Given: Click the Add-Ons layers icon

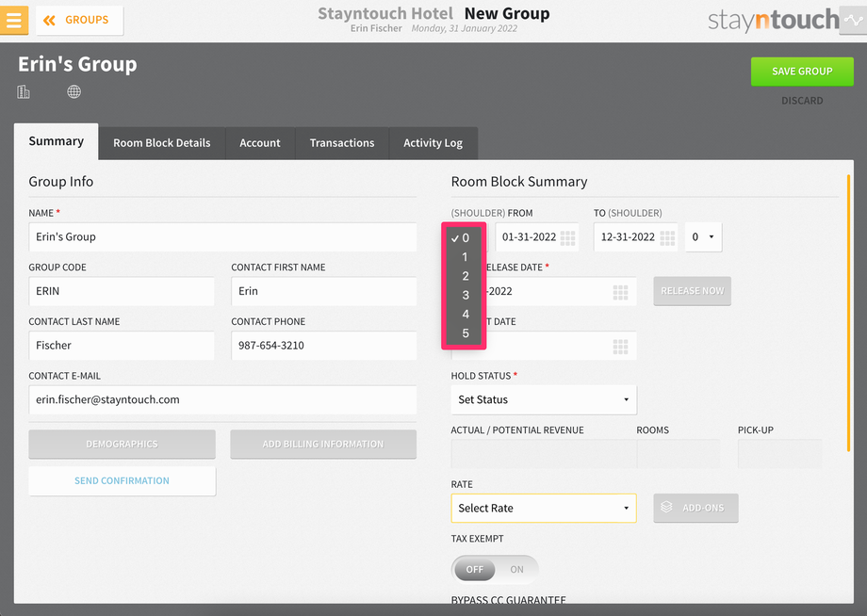Looking at the screenshot, I should [666, 507].
